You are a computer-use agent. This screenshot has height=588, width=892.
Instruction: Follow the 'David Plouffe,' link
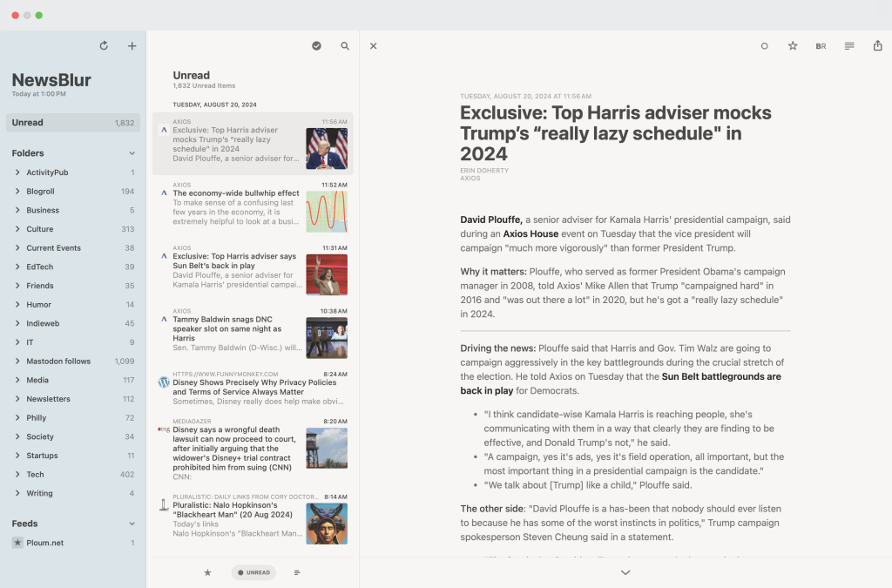pos(491,220)
